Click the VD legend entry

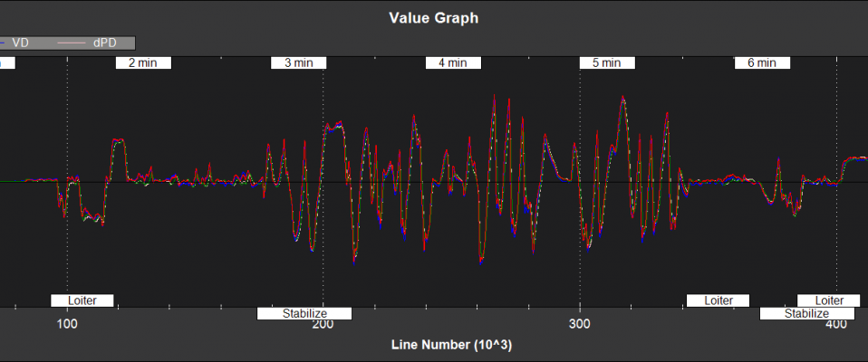[x=19, y=43]
